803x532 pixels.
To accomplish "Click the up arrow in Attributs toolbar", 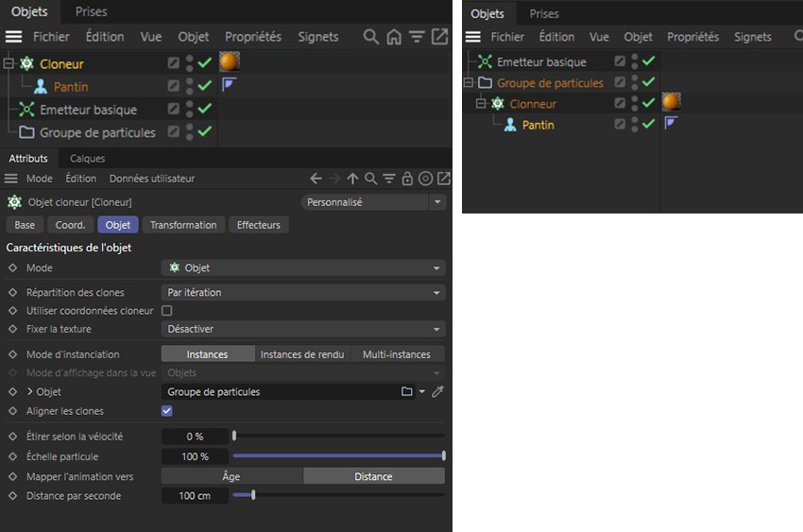I will (352, 179).
